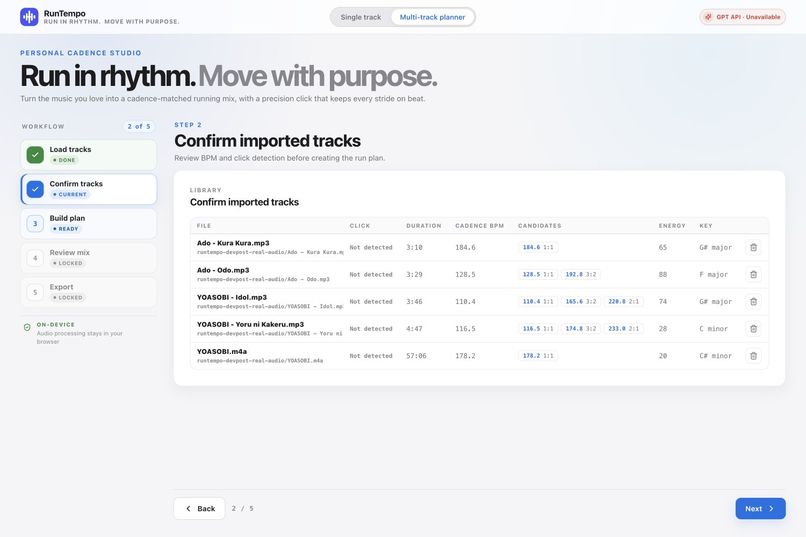Click the Ado - Kura Kura.mp3 file name
806x537 pixels.
[233, 243]
